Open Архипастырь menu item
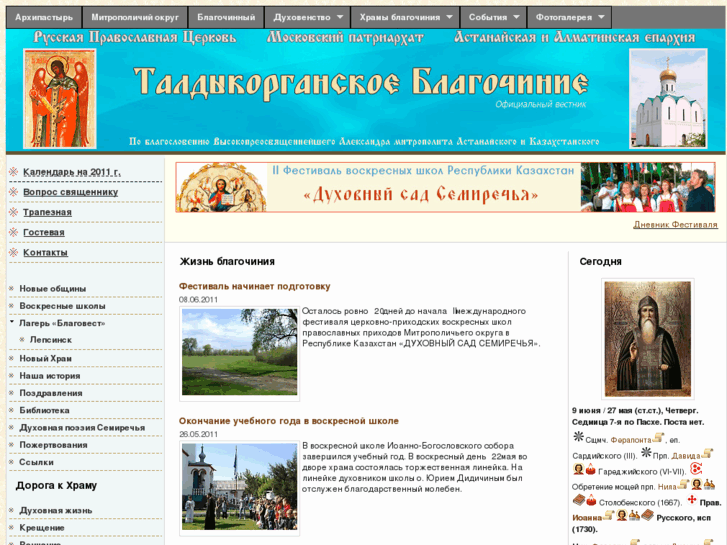The image size is (727, 545). (x=44, y=18)
